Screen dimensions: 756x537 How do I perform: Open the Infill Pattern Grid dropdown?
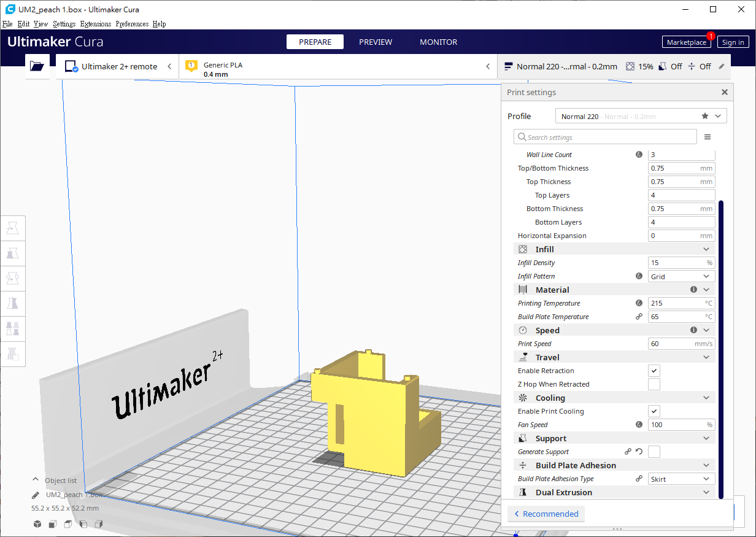682,276
